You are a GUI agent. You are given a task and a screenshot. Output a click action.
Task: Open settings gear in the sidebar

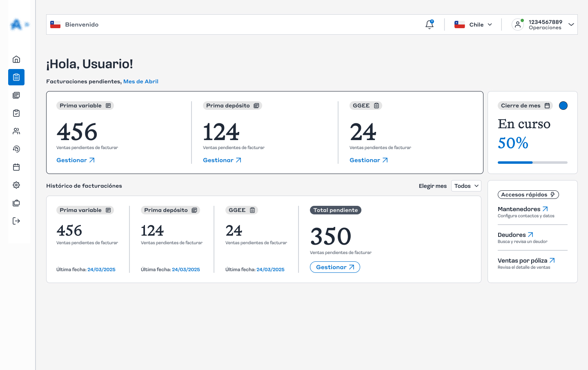[x=16, y=185]
